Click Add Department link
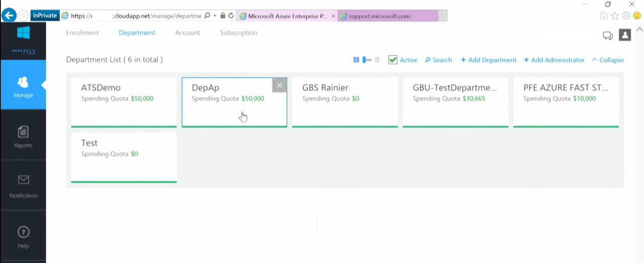 (489, 60)
